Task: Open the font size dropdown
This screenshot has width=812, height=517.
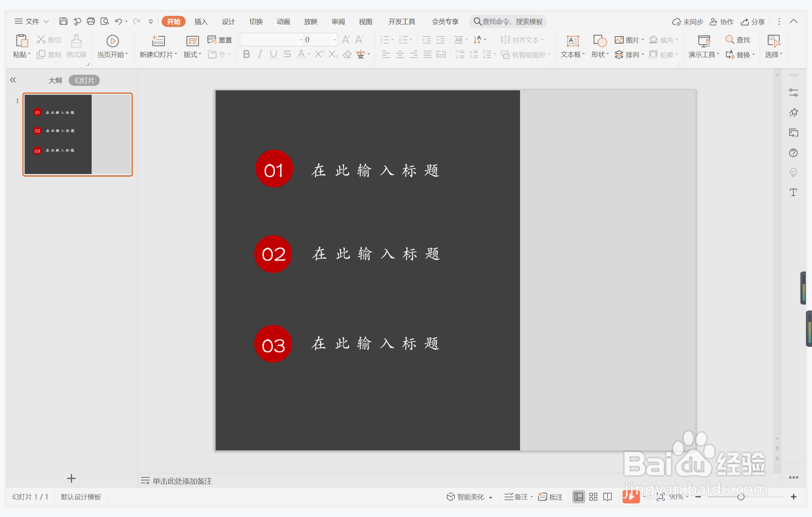Action: [x=334, y=40]
